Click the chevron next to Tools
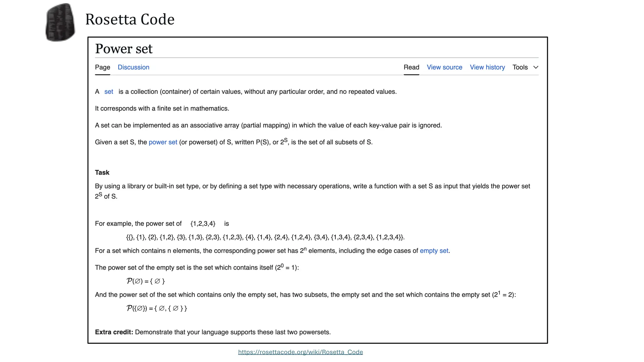 tap(536, 67)
